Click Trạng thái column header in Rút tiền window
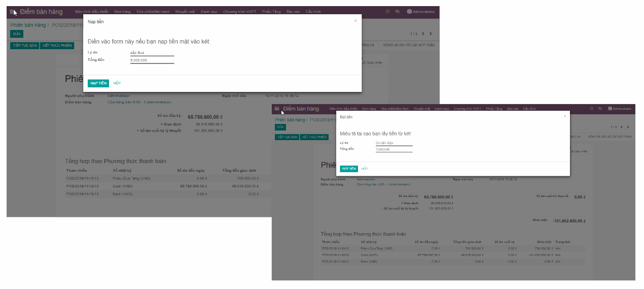 tap(562, 242)
